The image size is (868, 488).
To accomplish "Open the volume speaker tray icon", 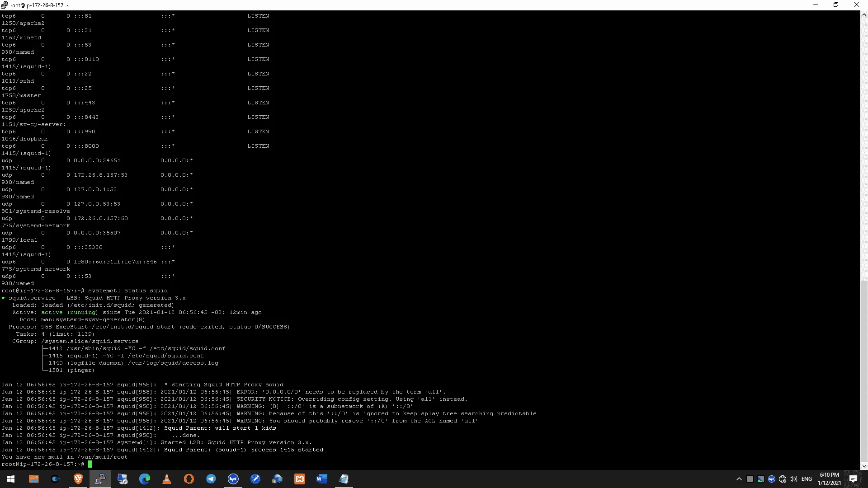I will 793,479.
